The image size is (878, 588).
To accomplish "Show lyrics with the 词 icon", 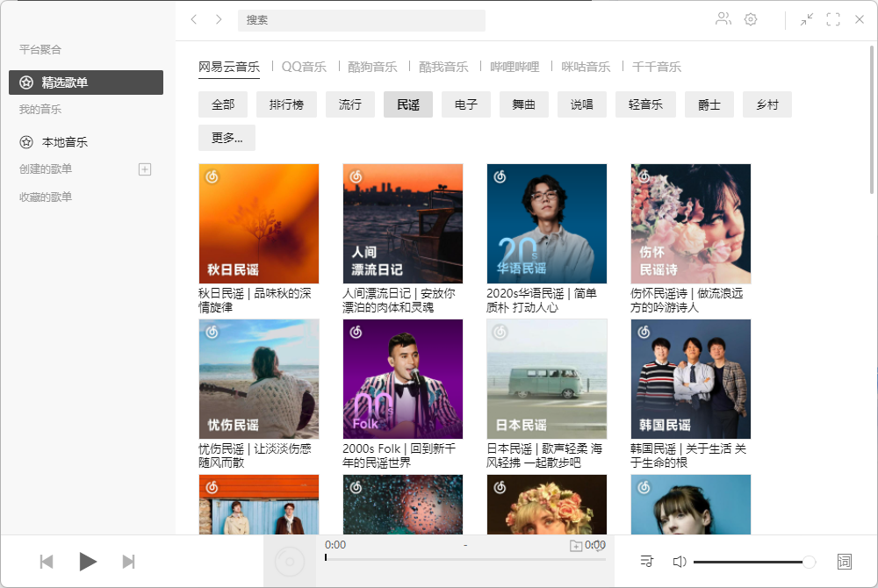I will click(845, 562).
